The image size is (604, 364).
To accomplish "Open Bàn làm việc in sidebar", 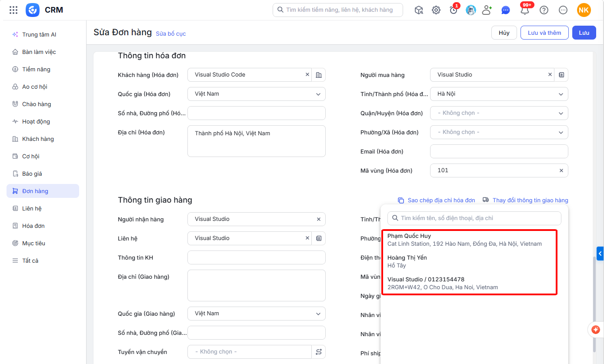I will [43, 52].
